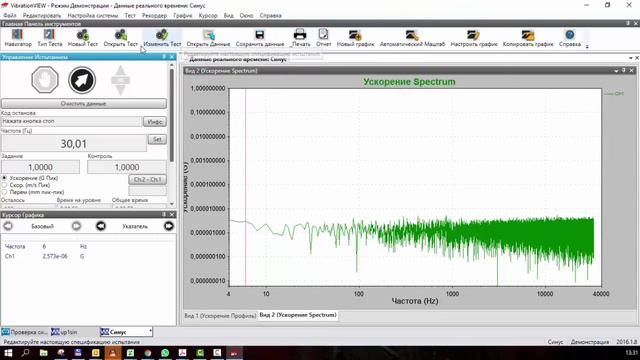Image resolution: width=640 pixels, height=360 pixels.
Task: Open the Тест menu
Action: pos(130,16)
